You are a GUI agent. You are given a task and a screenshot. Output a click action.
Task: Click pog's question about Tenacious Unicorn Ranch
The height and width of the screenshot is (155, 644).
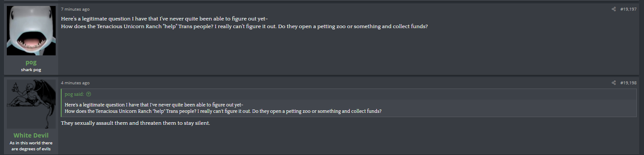[x=244, y=26]
